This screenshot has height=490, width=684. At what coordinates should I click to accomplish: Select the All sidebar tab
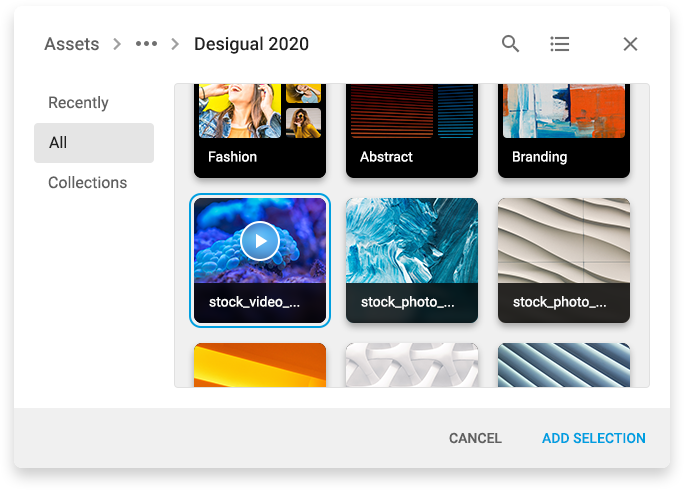point(94,143)
